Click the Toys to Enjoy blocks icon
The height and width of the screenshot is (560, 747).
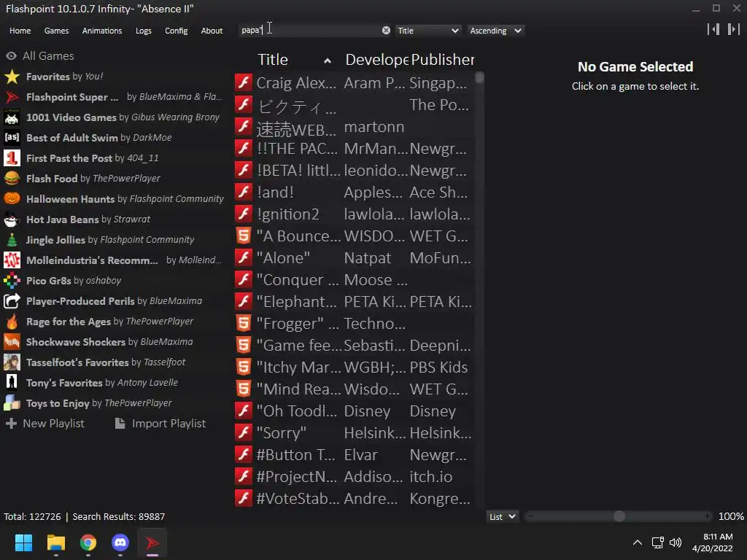[12, 403]
